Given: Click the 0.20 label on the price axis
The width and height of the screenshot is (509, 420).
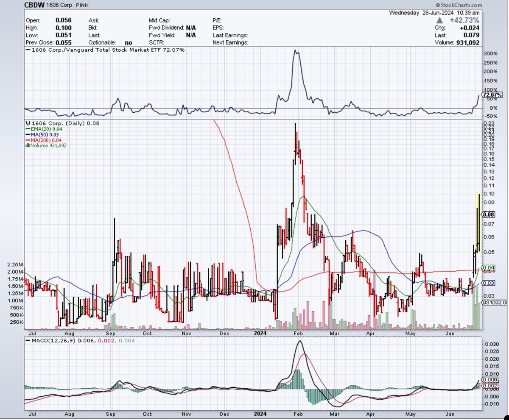Looking at the screenshot, I should click(489, 135).
